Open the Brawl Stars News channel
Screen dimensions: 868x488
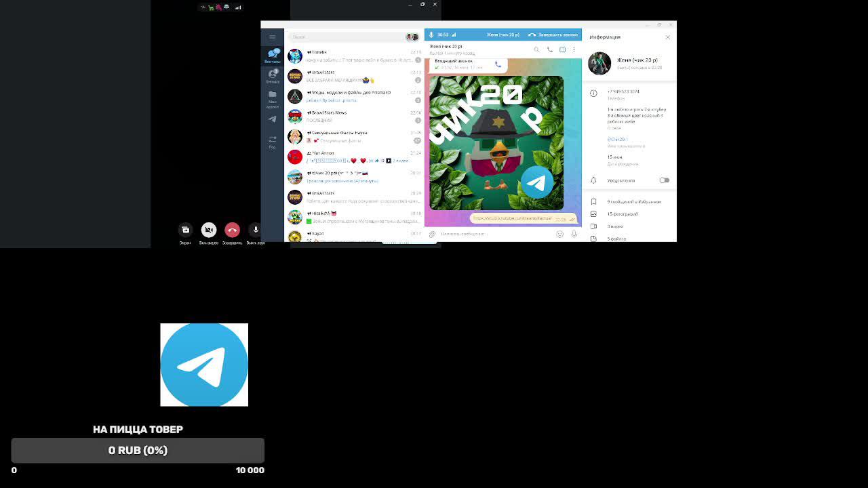point(355,117)
